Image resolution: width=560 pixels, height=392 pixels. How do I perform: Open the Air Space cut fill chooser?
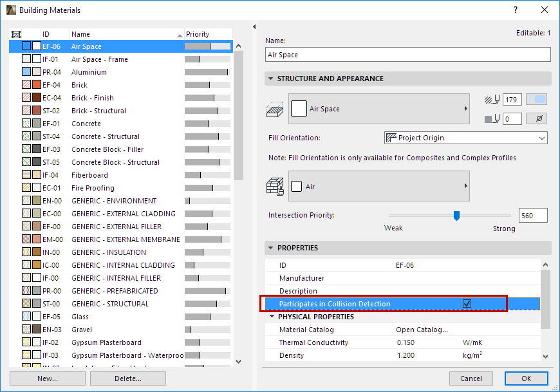(379, 109)
